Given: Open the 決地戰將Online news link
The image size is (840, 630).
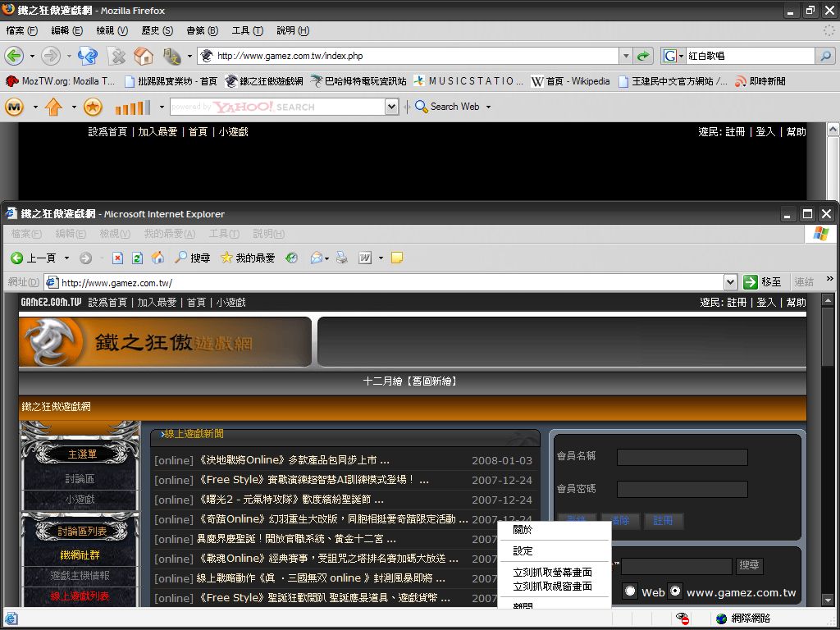Looking at the screenshot, I should point(291,460).
